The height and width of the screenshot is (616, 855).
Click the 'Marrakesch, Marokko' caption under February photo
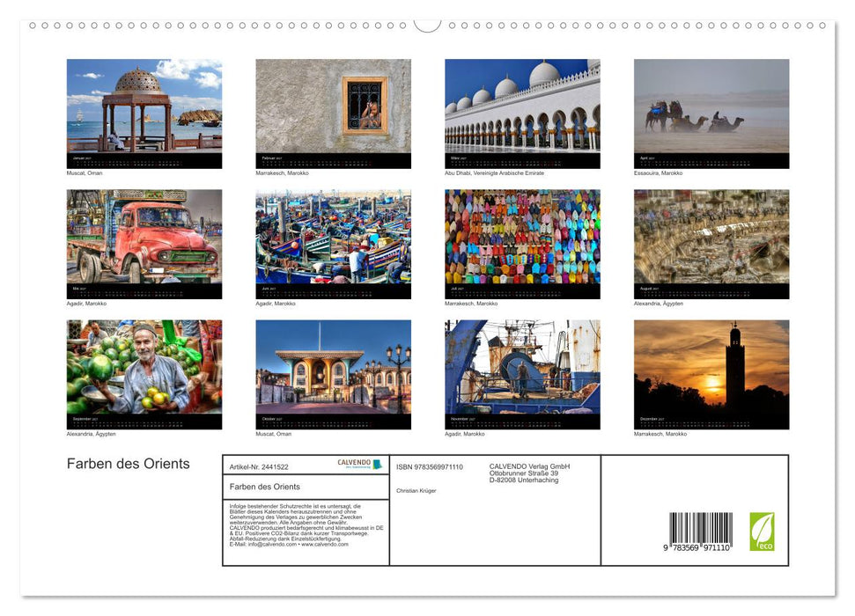pyautogui.click(x=282, y=173)
